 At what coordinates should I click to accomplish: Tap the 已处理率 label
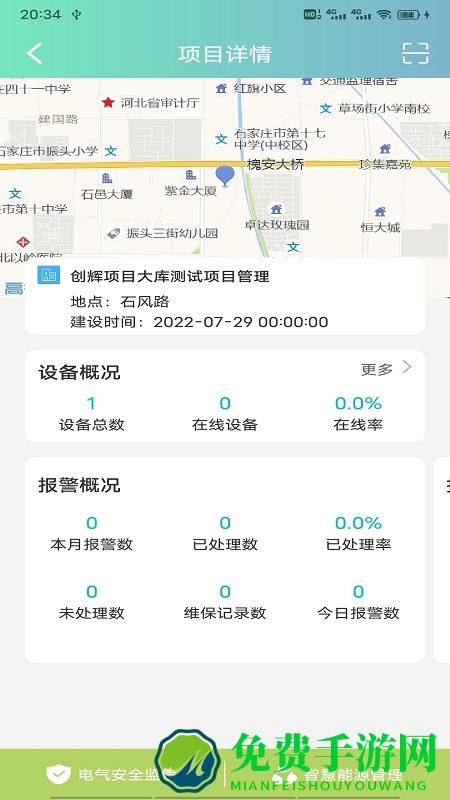[358, 544]
